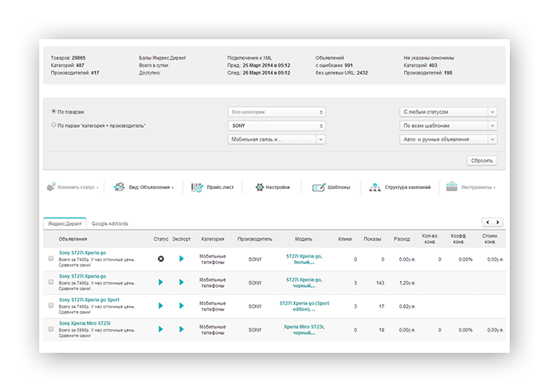
Task: Click export play icon for Sony ST27i Xperia go Sport
Action: point(181,306)
